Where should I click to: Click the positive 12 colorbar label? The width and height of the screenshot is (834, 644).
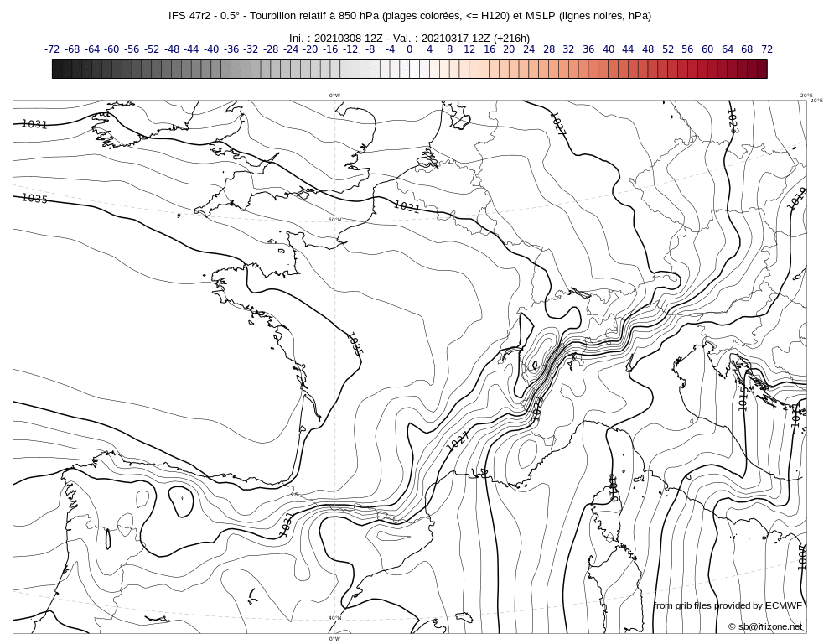[469, 49]
